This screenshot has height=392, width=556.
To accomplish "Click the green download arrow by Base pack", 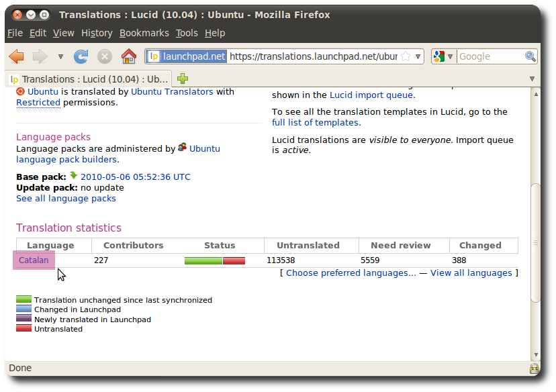I will (73, 175).
